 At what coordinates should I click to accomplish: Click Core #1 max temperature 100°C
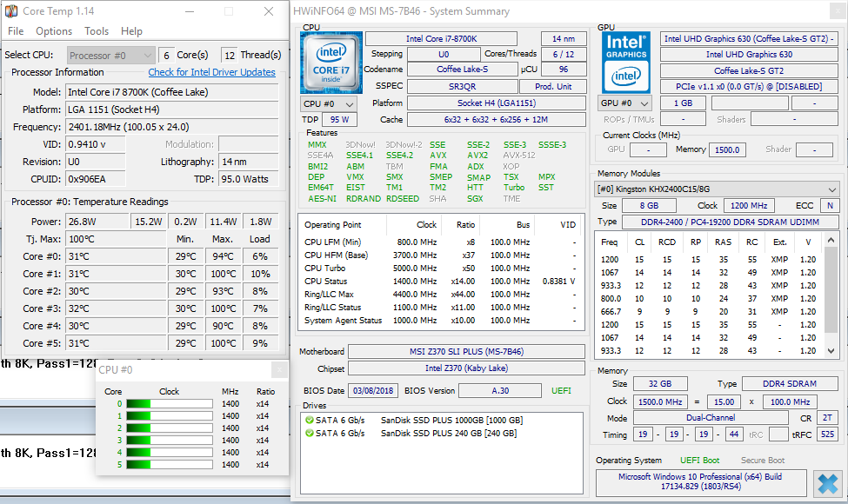pos(224,274)
